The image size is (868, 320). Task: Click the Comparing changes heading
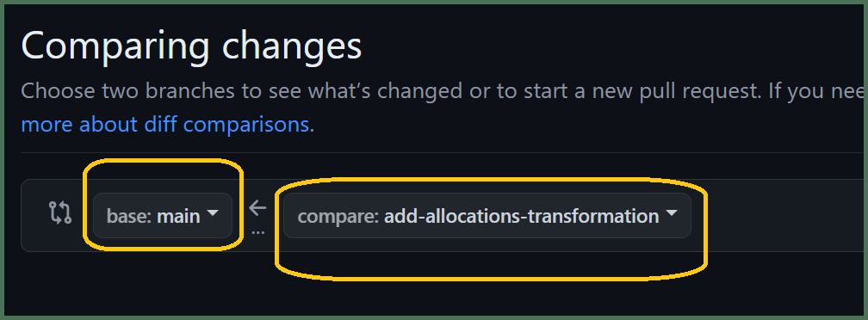pyautogui.click(x=191, y=46)
